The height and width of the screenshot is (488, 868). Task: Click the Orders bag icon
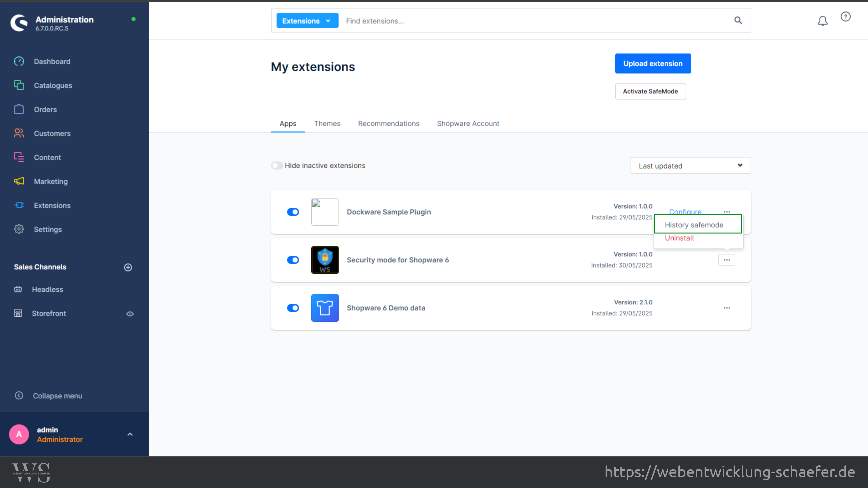[19, 109]
